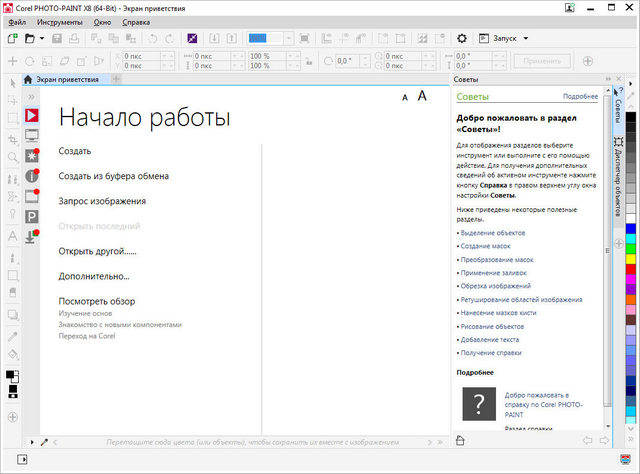This screenshot has width=640, height=474.
Task: Click the New document icon in toolbar
Action: (x=12, y=38)
